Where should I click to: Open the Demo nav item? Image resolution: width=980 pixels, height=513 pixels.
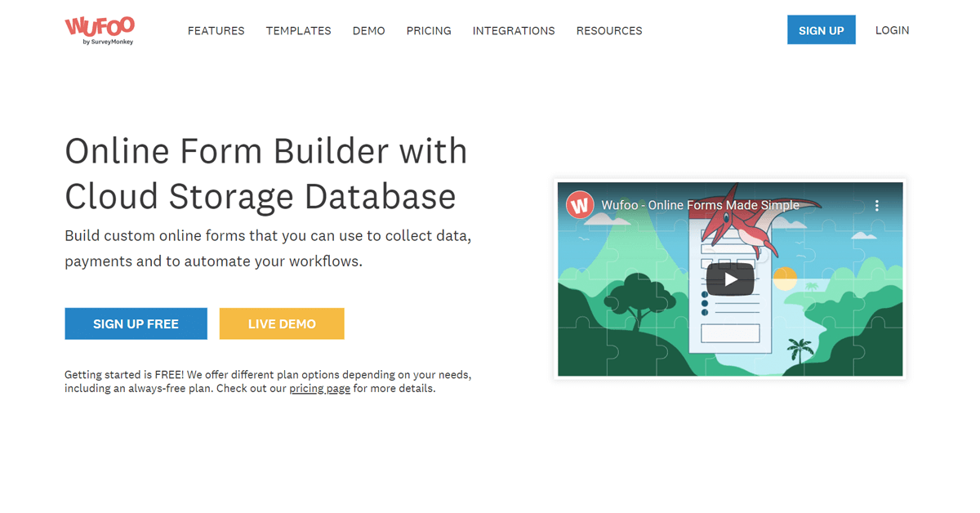pos(369,30)
